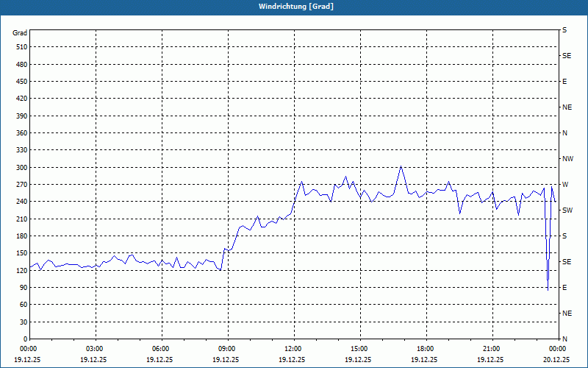Screen dimensions: 588x368
Task: Click the 20.12.25 date label
Action: pyautogui.click(x=556, y=360)
